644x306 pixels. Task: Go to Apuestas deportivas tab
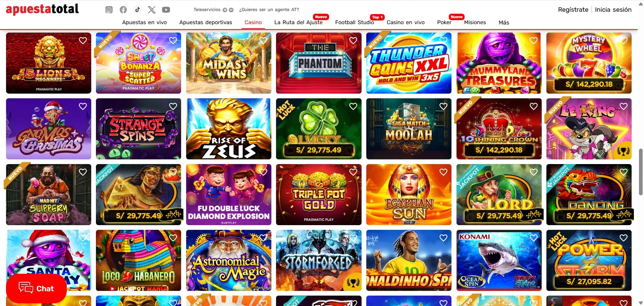pos(206,22)
